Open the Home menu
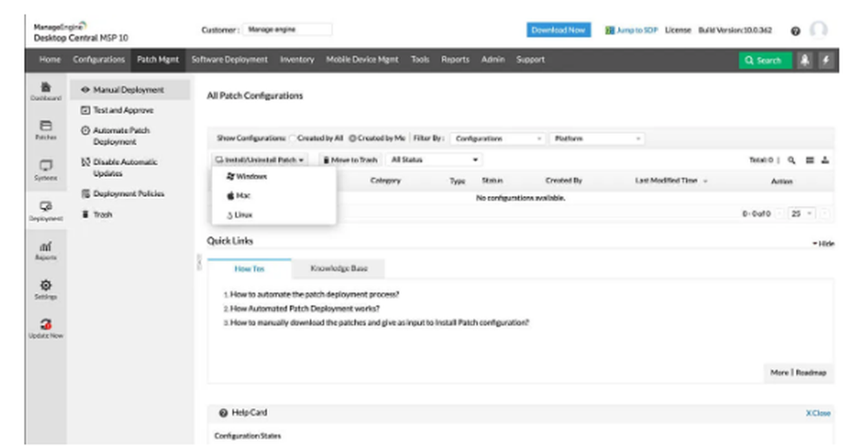The height and width of the screenshot is (446, 868). click(x=49, y=60)
